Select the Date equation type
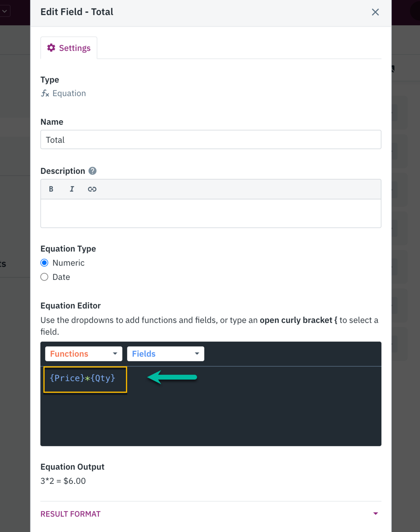 [x=44, y=277]
